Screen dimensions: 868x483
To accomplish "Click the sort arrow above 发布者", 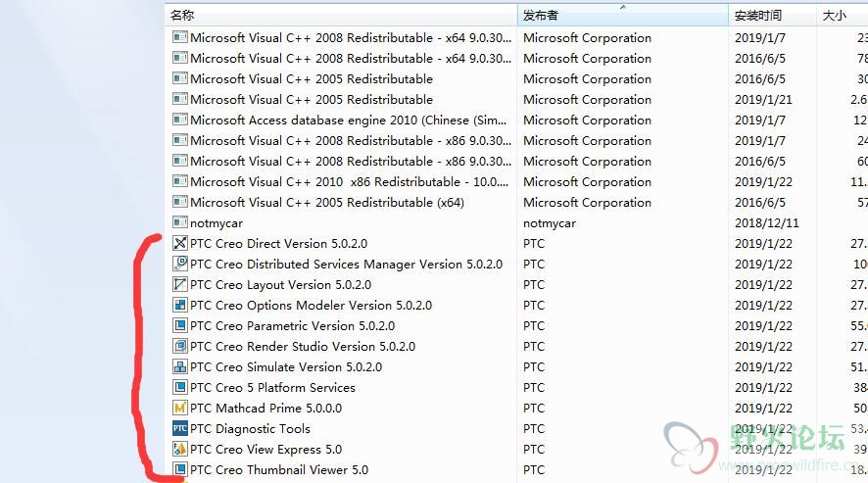I will 623,7.
